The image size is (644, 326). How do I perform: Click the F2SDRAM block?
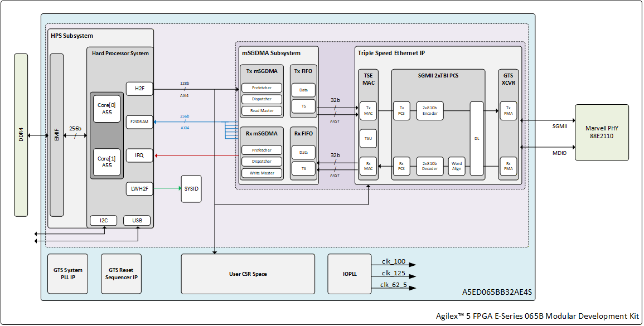139,122
